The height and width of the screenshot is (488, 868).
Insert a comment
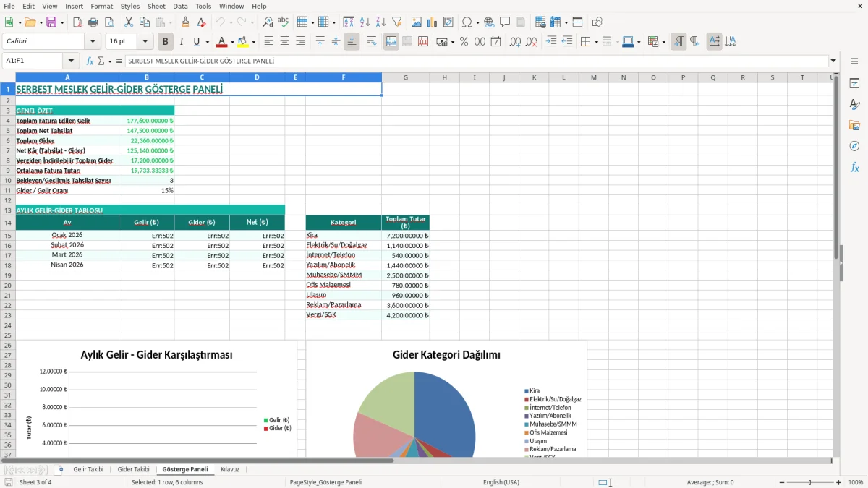pyautogui.click(x=505, y=22)
